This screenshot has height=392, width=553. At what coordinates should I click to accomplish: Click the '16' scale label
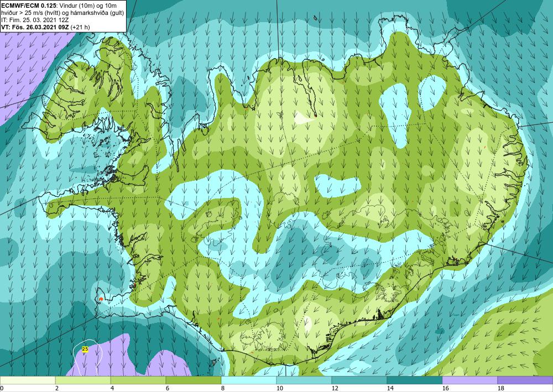click(445, 389)
